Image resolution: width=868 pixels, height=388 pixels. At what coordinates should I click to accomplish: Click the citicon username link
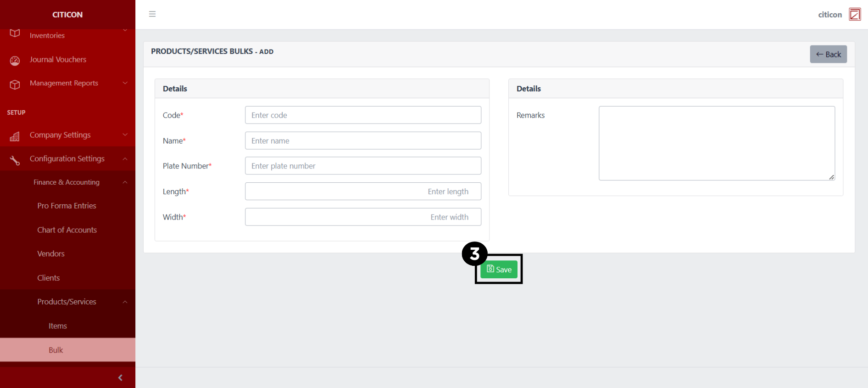pos(830,15)
